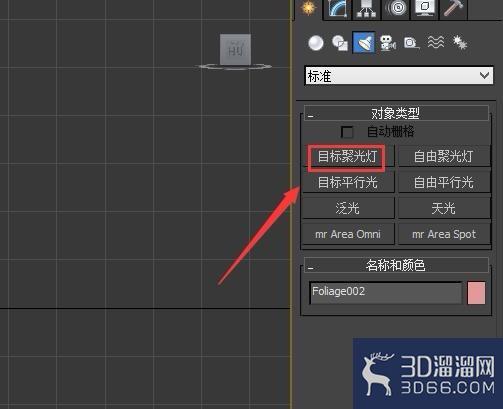Select the Space Warps wave icon
The image size is (503, 409).
436,43
